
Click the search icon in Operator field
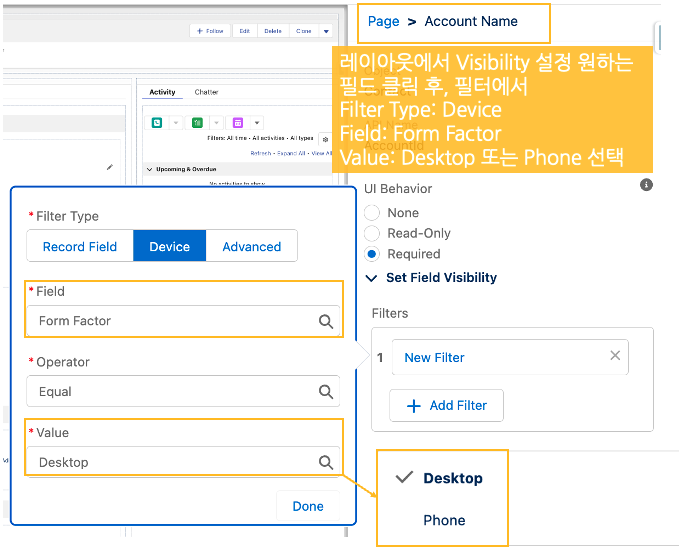(325, 392)
